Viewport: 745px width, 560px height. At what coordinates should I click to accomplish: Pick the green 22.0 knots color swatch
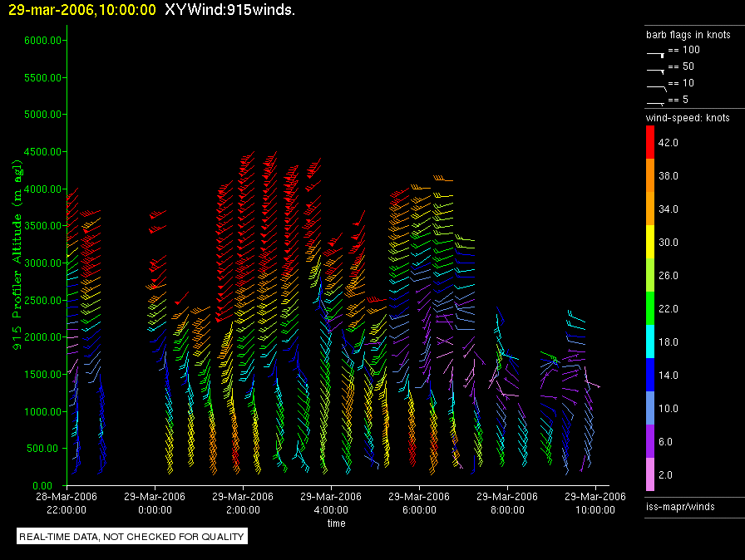[x=651, y=309]
